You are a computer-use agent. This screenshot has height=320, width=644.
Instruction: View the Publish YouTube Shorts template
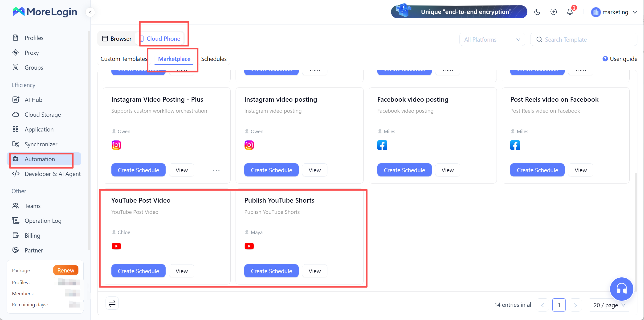(314, 271)
